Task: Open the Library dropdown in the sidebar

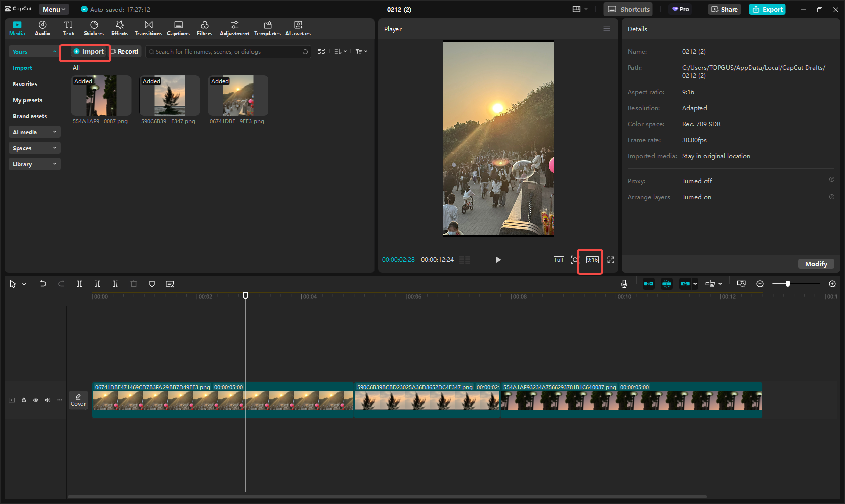Action: (x=34, y=164)
